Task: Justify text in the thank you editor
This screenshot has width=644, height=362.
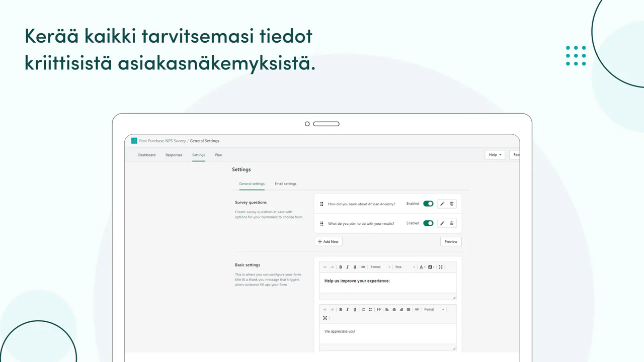Action: (x=409, y=310)
